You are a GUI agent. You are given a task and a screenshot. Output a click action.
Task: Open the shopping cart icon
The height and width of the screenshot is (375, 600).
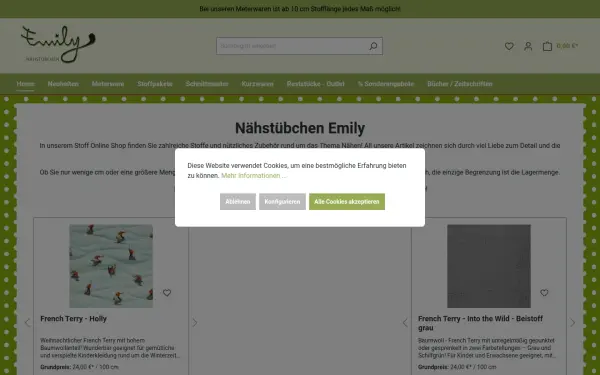[548, 46]
